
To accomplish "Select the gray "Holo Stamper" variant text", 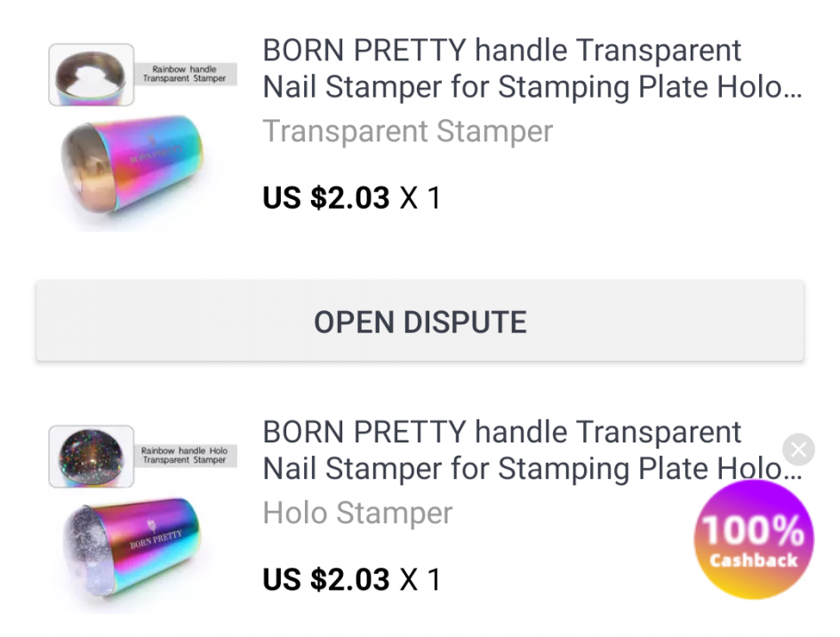I will (x=357, y=513).
